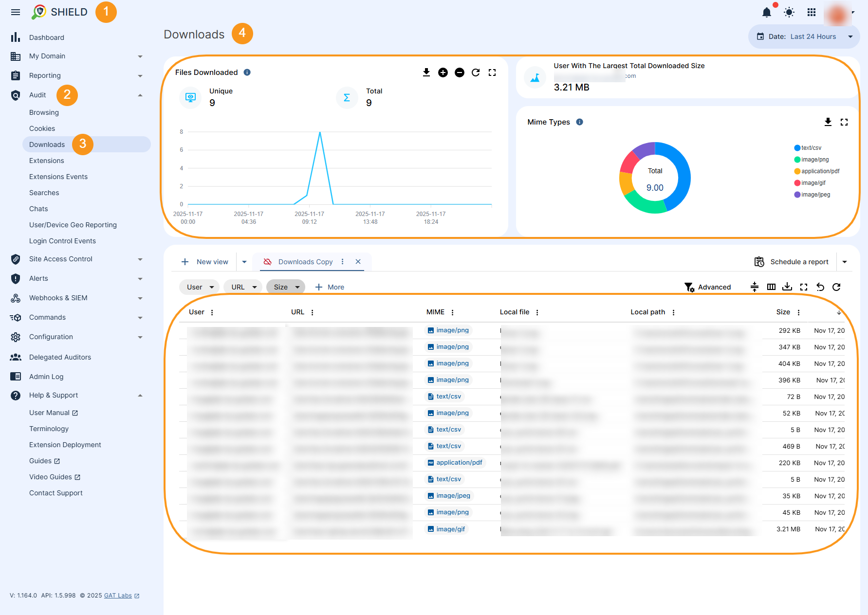Undo changes in the table view
The image size is (868, 615).
820,287
